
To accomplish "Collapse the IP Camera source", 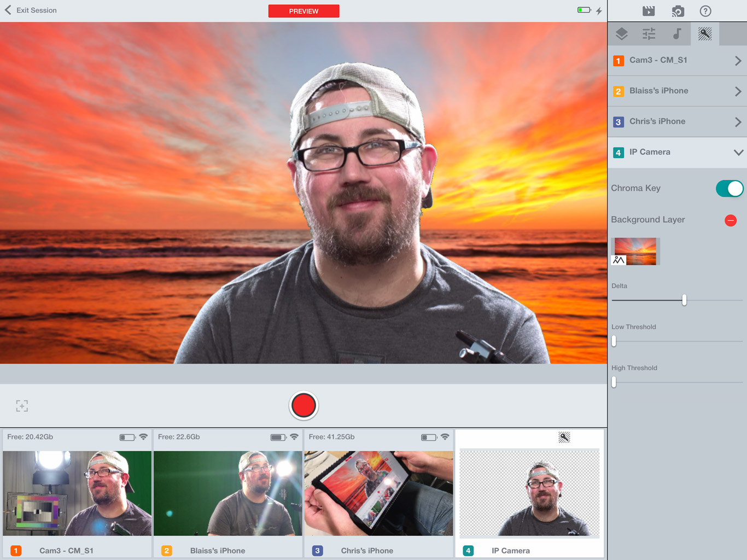I will point(738,153).
